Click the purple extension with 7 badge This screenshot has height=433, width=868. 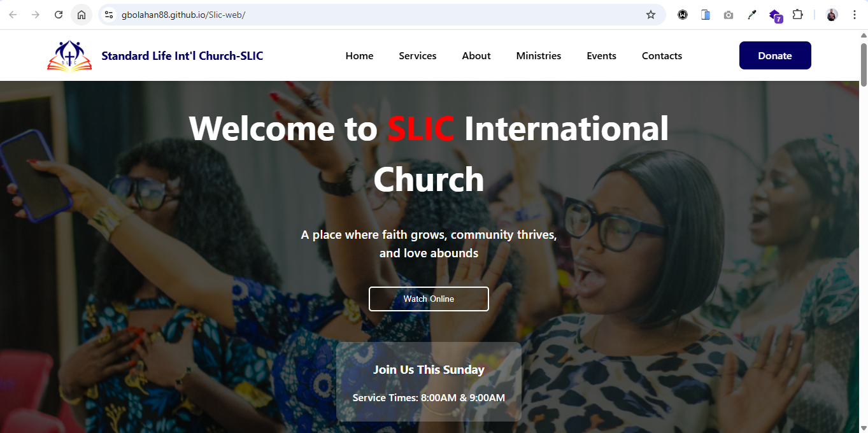[775, 15]
